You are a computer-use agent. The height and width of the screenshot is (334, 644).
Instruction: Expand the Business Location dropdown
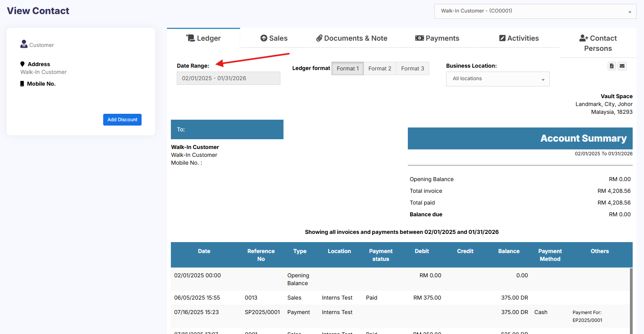click(497, 79)
